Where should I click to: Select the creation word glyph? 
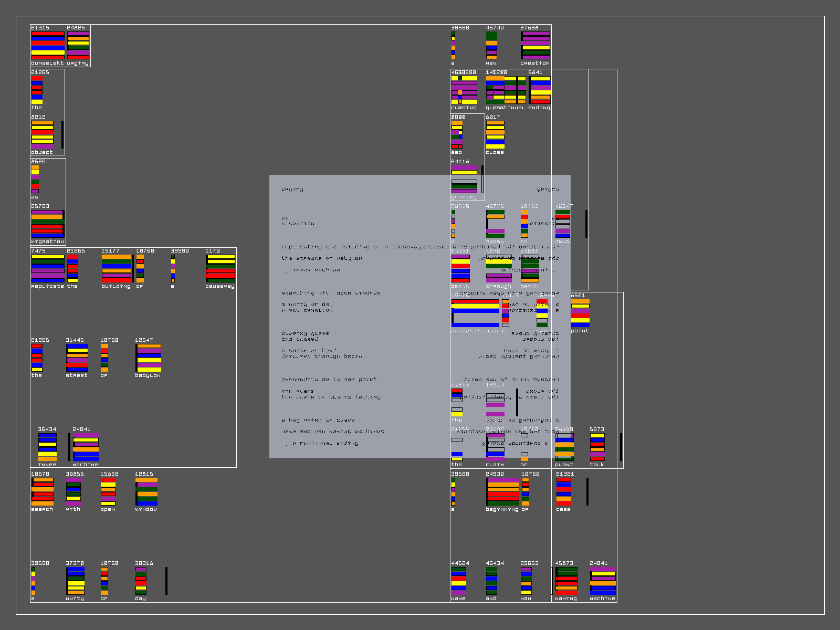(535, 45)
